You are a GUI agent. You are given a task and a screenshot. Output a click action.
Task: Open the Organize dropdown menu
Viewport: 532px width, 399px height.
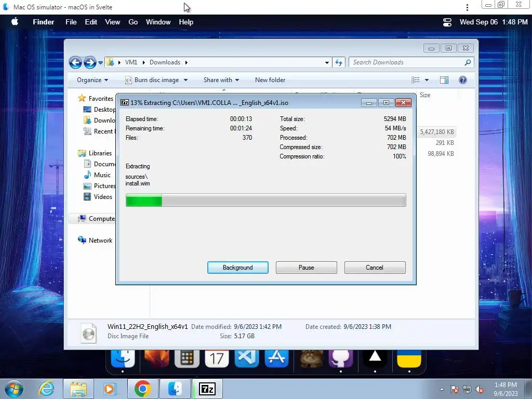click(92, 80)
